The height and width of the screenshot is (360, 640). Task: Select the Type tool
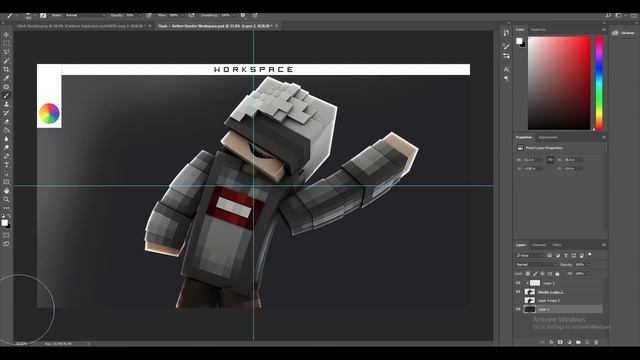pos(6,165)
